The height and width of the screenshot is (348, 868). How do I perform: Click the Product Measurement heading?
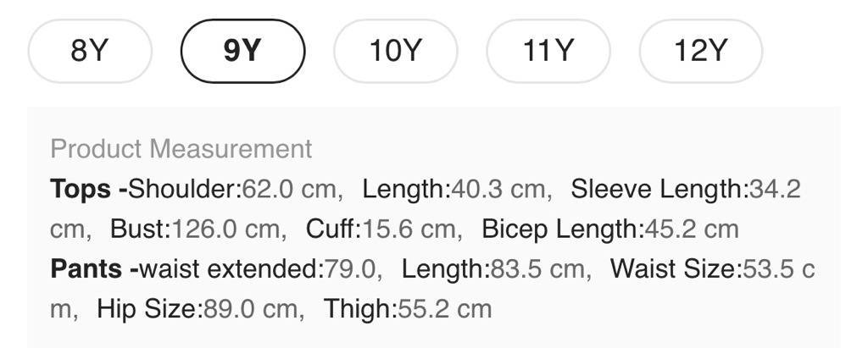[181, 149]
